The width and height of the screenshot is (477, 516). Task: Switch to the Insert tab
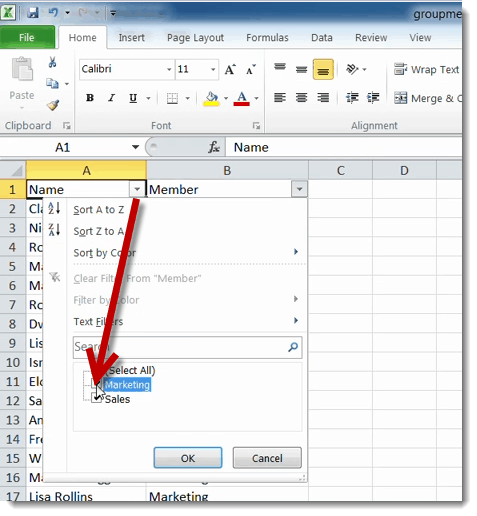pos(132,37)
